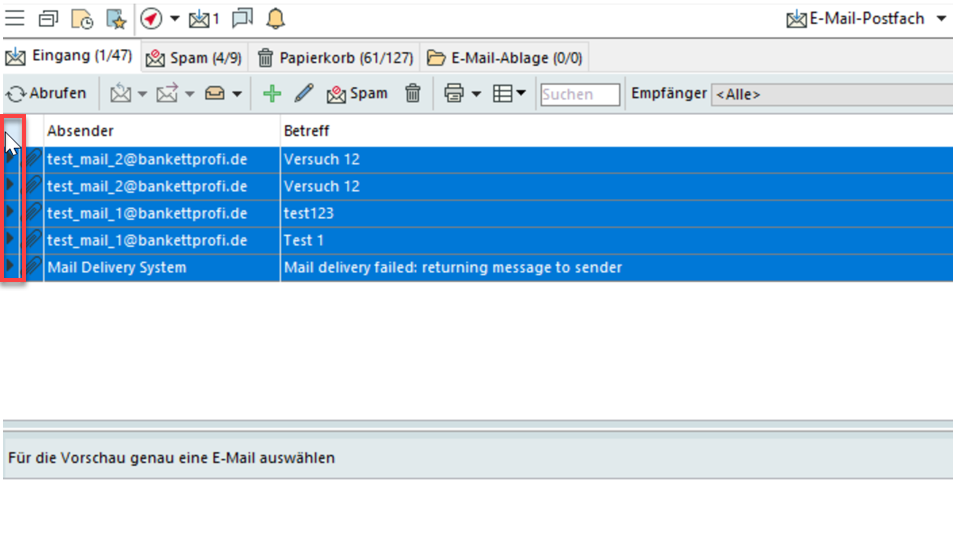Click the starred favorites document icon
The height and width of the screenshot is (538, 953).
115,19
